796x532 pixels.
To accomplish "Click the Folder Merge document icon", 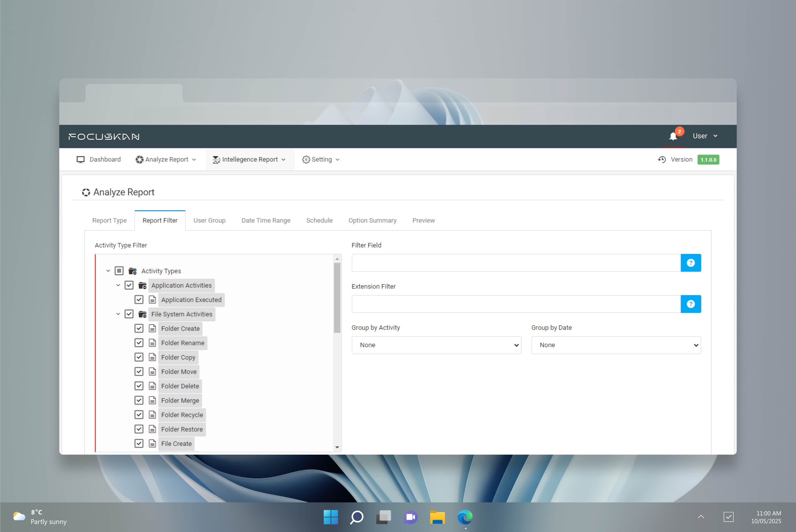I will coord(152,400).
